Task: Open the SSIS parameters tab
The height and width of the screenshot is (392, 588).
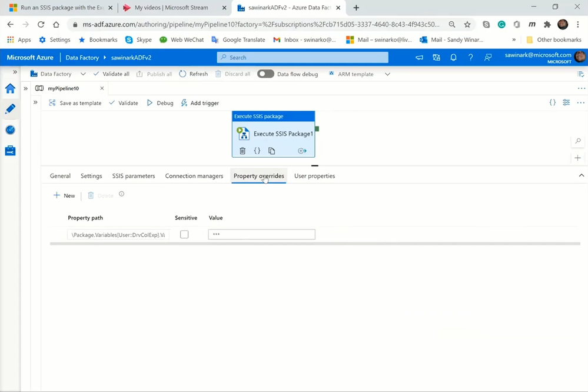Action: pyautogui.click(x=134, y=176)
